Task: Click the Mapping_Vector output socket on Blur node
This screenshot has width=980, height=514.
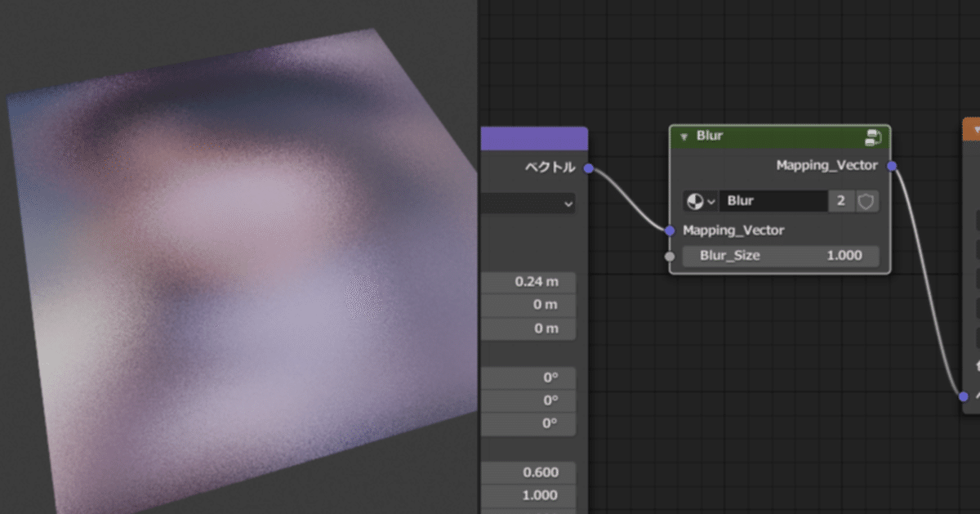Action: click(x=892, y=166)
